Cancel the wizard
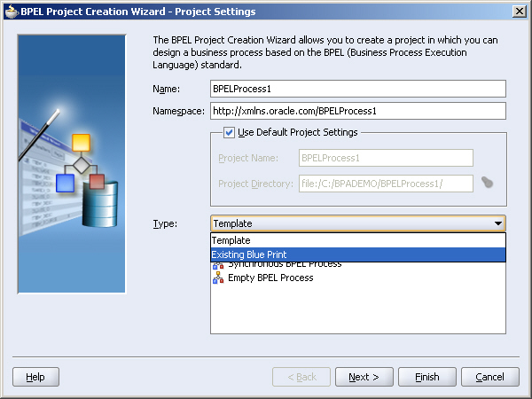This screenshot has width=532, height=399. 490,377
